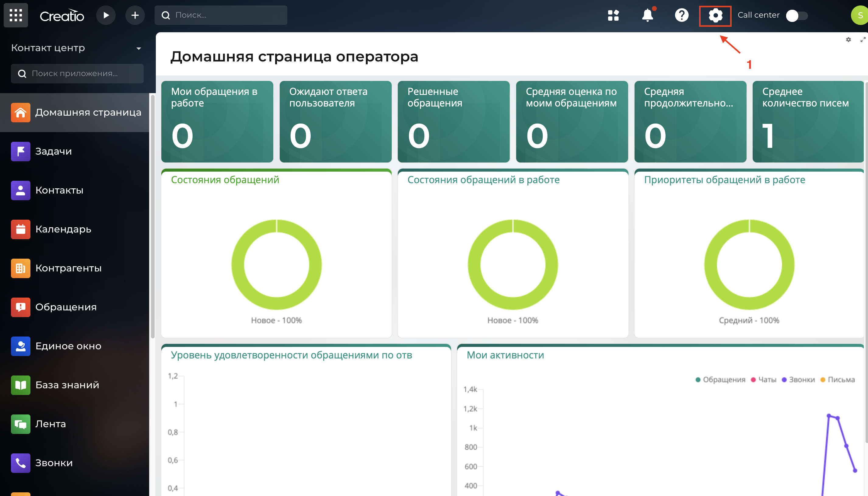
Task: Open the app launcher grid icon
Action: (16, 15)
